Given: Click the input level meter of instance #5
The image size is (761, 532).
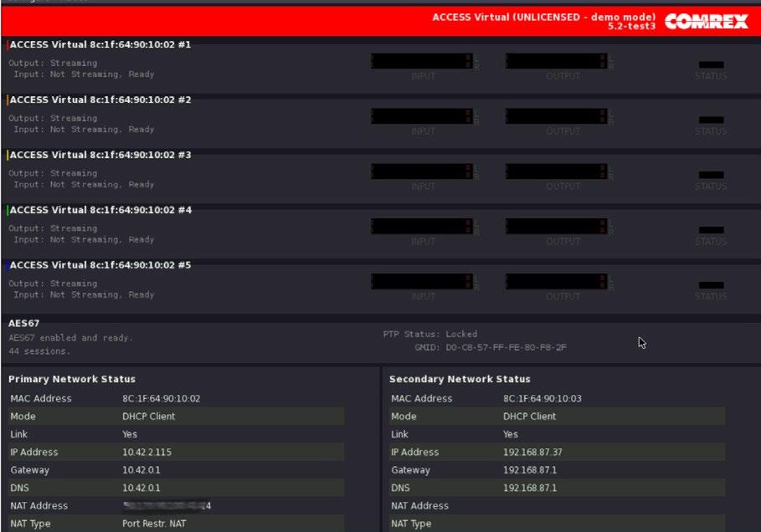Looking at the screenshot, I should (x=422, y=282).
